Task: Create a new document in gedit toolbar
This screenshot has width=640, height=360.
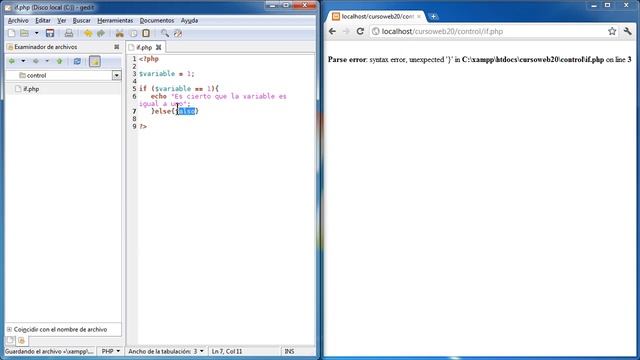Action: click(x=11, y=33)
